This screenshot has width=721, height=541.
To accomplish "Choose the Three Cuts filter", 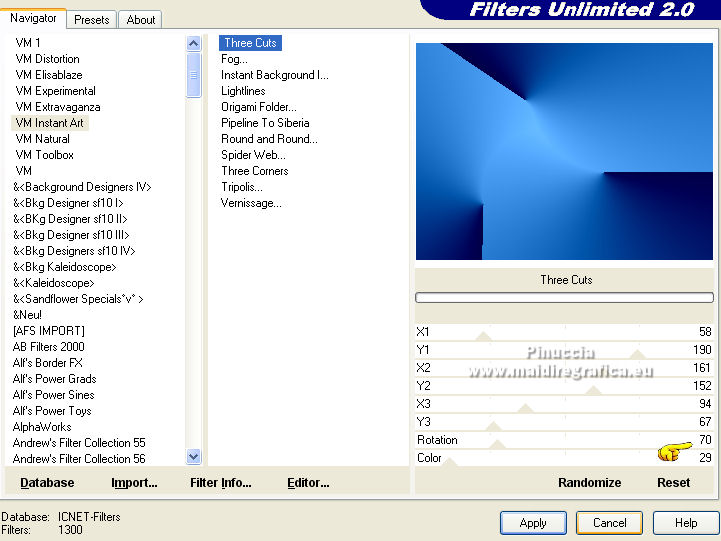I will [250, 43].
